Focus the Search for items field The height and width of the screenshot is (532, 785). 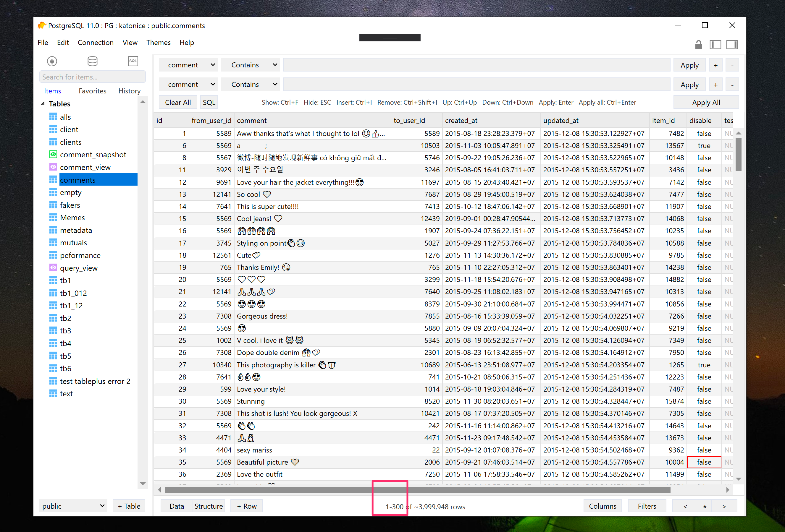click(92, 77)
